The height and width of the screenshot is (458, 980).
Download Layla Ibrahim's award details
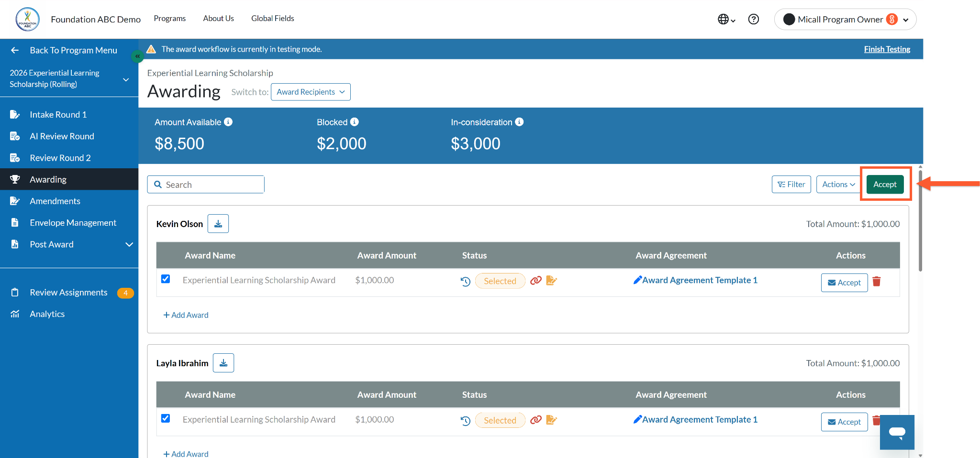click(223, 363)
